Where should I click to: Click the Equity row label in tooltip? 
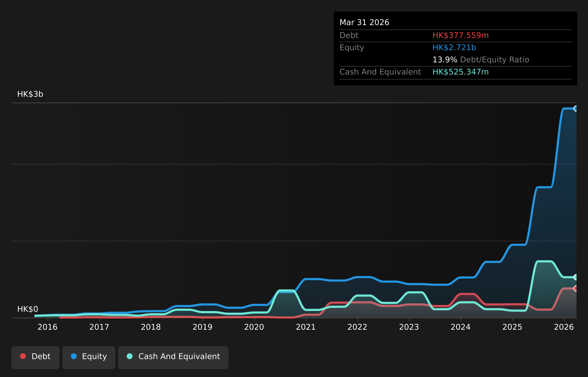[x=352, y=48]
